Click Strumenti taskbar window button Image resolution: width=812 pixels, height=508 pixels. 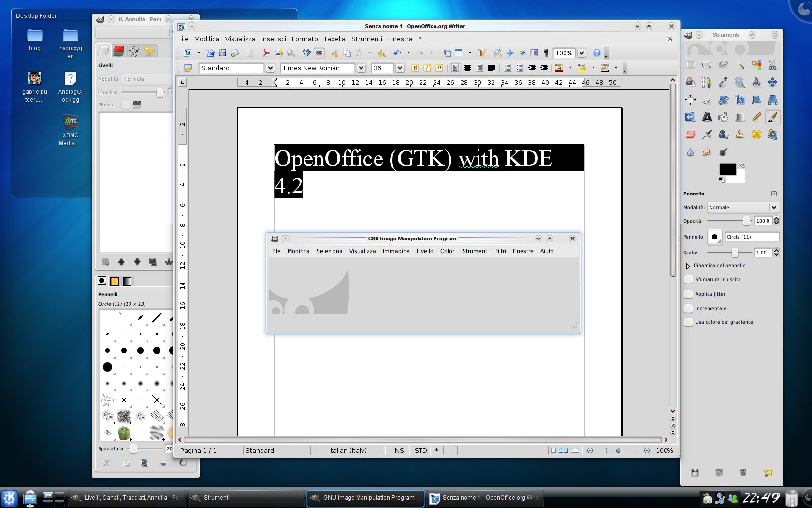tap(246, 497)
